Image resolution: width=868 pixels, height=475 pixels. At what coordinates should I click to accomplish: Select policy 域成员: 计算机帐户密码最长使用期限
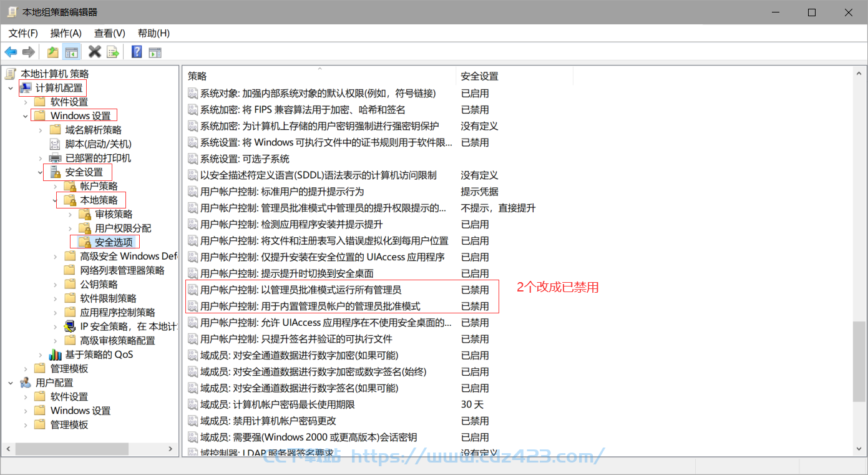pos(277,404)
